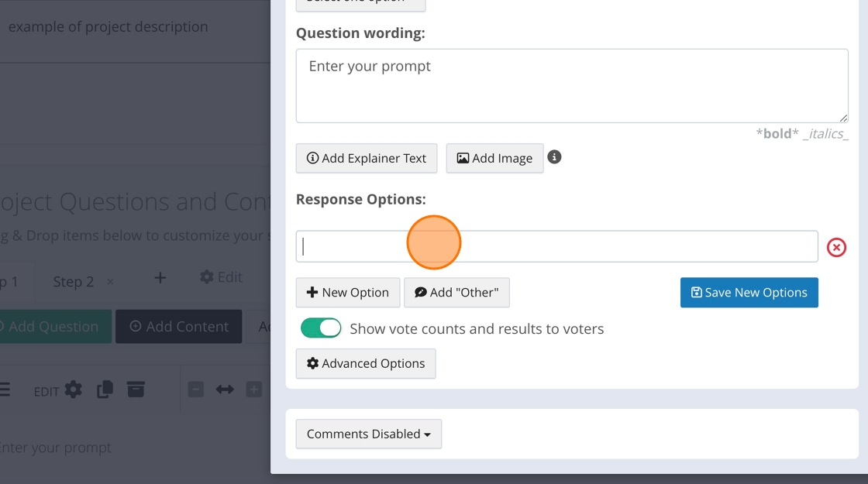
Task: Expand Advanced Options
Action: (x=366, y=363)
